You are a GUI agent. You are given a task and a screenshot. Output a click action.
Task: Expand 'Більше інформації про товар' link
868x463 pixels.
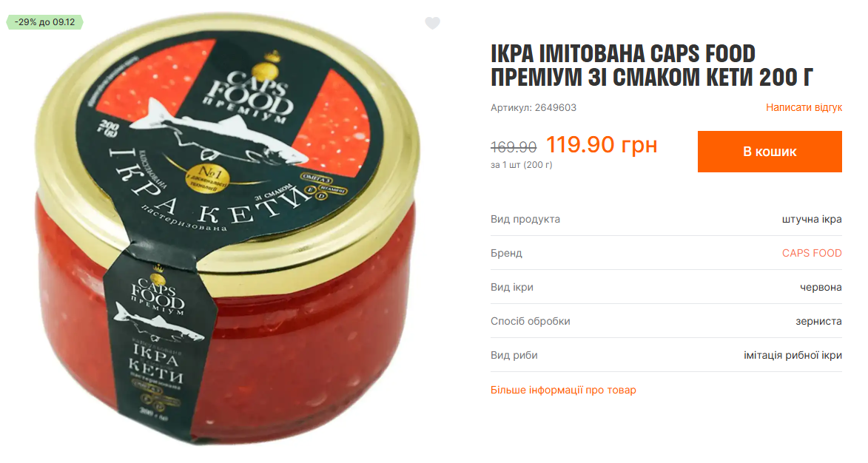(563, 390)
